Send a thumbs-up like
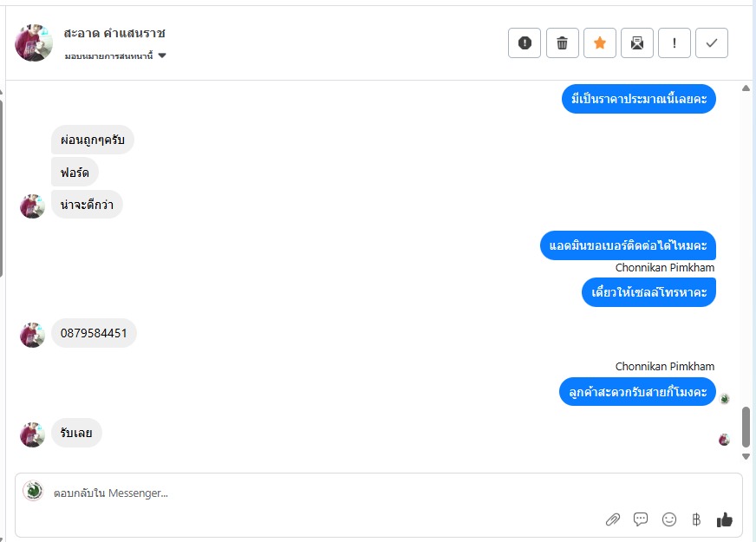The image size is (756, 542). [724, 519]
